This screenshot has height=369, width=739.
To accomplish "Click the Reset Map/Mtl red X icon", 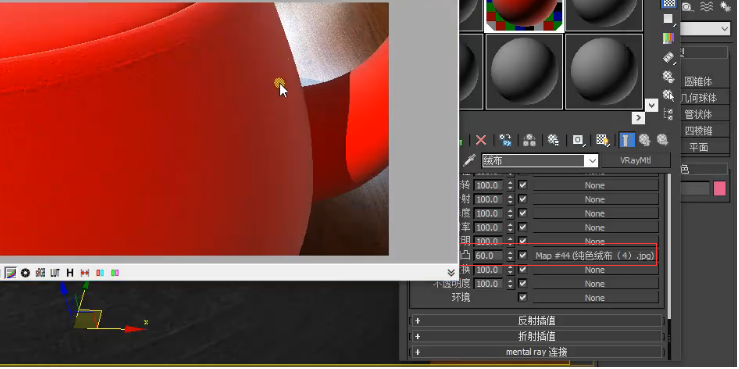I will tap(481, 140).
